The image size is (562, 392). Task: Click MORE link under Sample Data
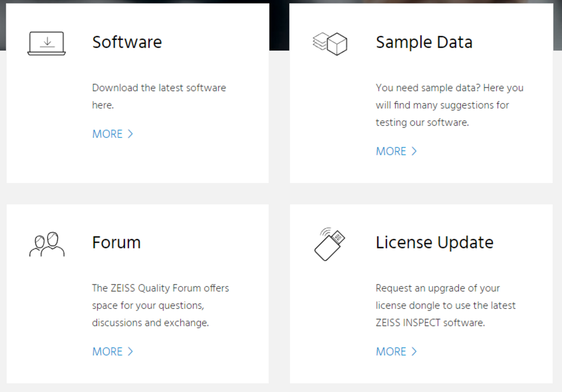(391, 151)
